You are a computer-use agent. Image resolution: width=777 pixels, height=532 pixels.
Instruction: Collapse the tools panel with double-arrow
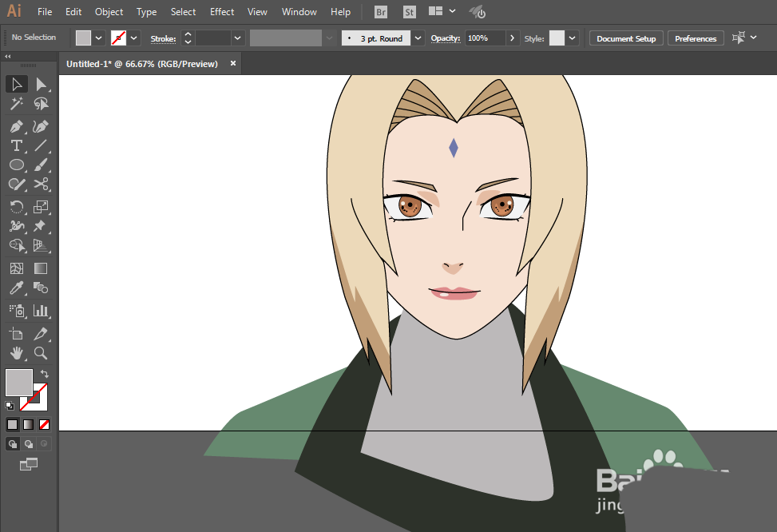tap(7, 57)
